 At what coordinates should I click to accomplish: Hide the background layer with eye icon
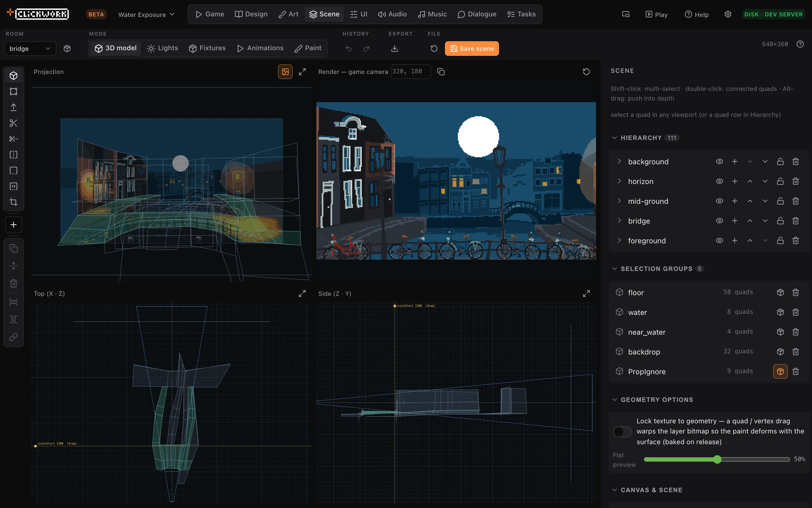click(720, 162)
